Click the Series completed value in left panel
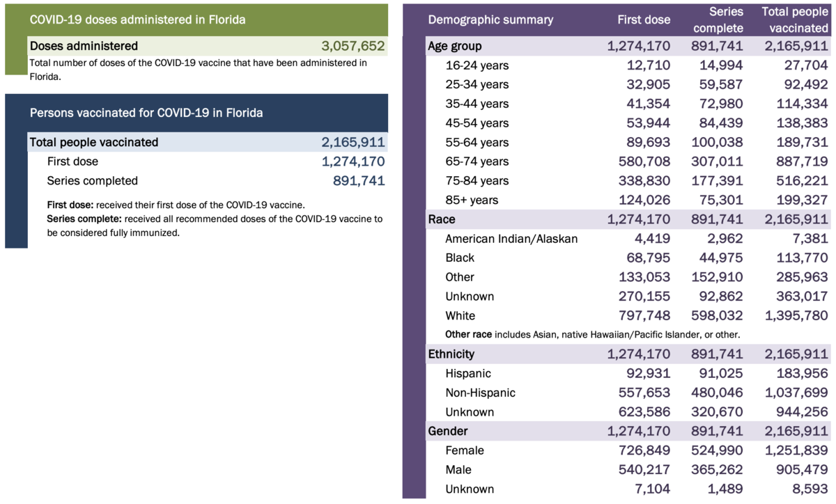 [359, 181]
